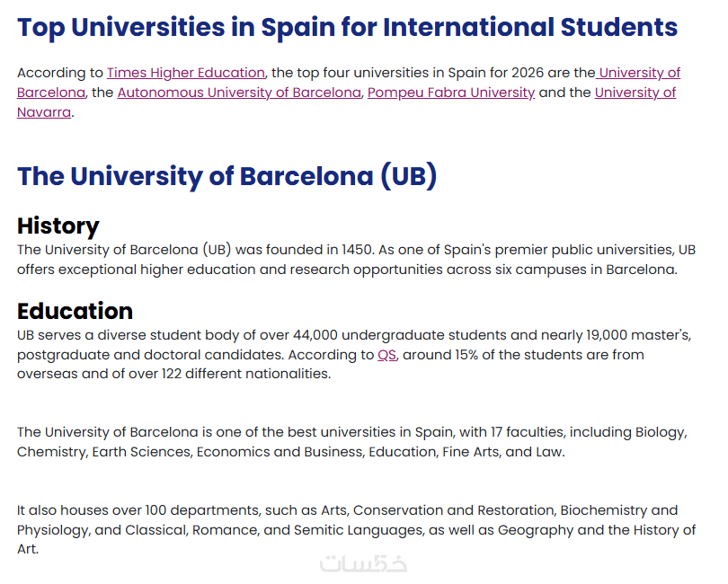The height and width of the screenshot is (584, 728).
Task: Click the paragraph about UB founded in 1450
Action: [357, 260]
